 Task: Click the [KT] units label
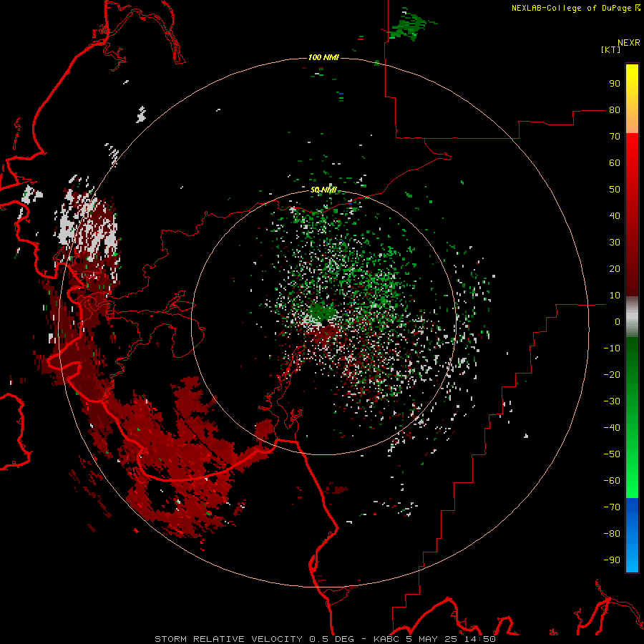point(611,49)
